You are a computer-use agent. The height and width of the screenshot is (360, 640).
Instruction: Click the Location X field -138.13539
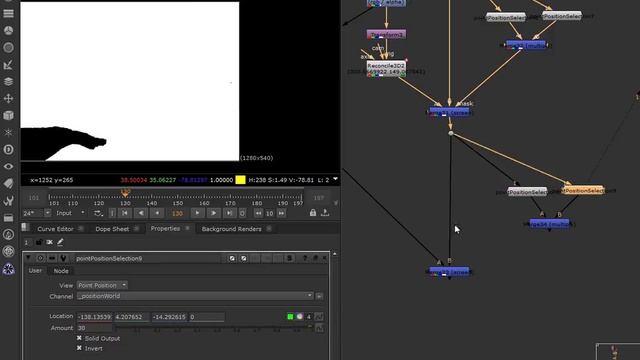(x=94, y=317)
